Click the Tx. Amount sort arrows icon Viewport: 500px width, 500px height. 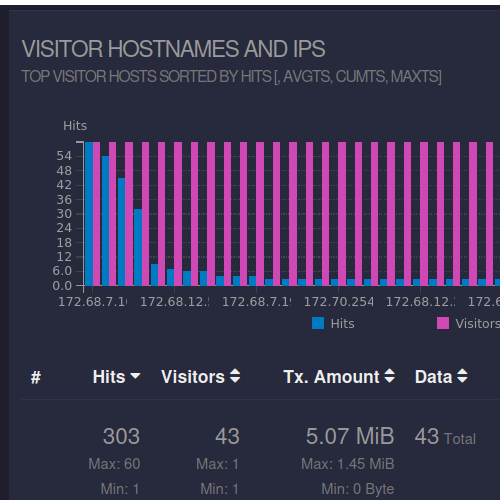coord(390,376)
